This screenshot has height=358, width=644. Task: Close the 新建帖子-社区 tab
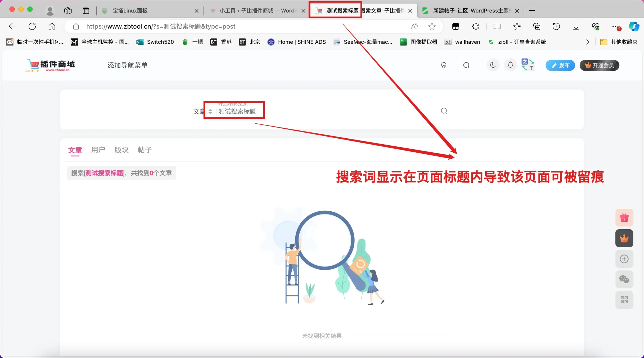(x=517, y=11)
